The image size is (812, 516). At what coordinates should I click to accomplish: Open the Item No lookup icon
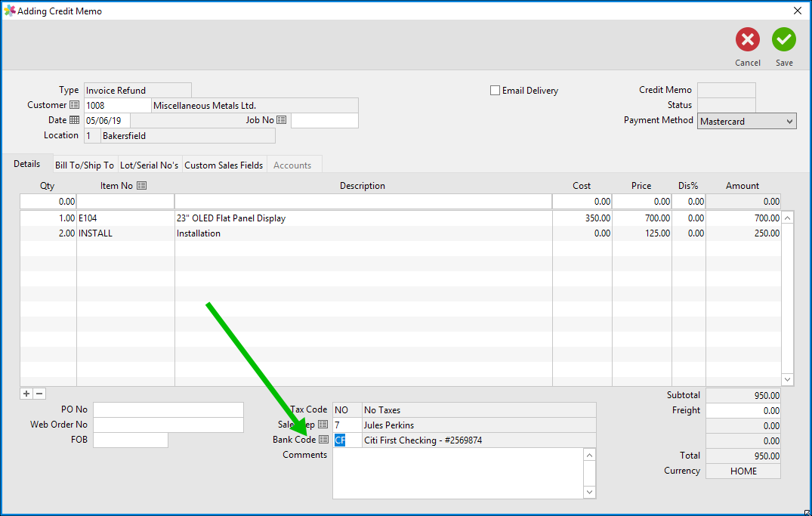[144, 185]
